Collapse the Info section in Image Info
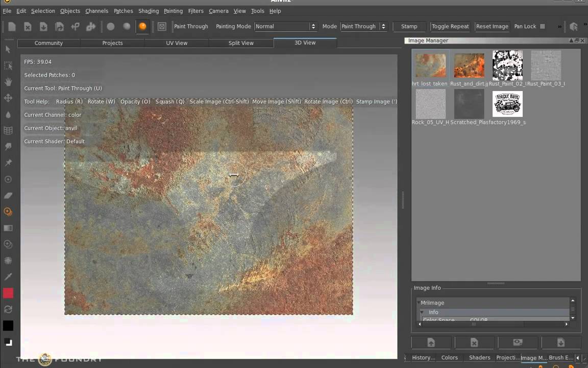The width and height of the screenshot is (588, 368). coord(423,312)
